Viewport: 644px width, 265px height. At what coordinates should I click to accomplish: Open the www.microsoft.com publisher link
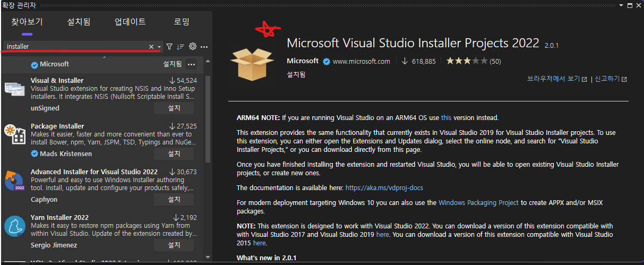pyautogui.click(x=362, y=61)
